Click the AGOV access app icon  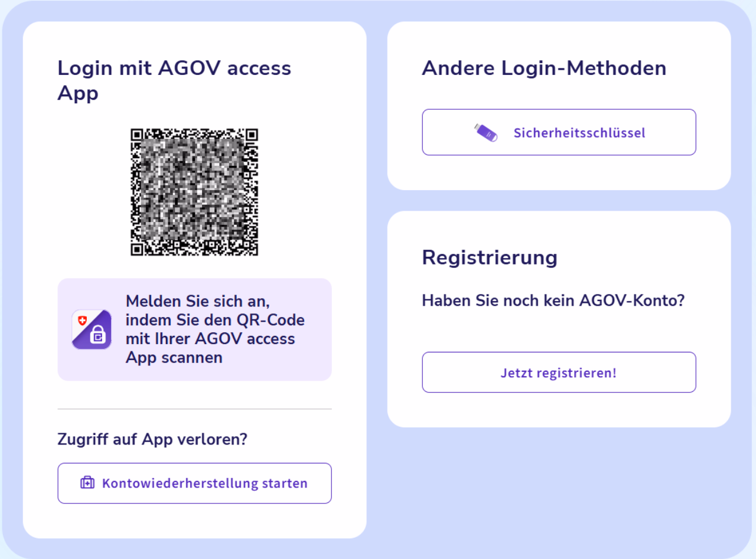[92, 329]
